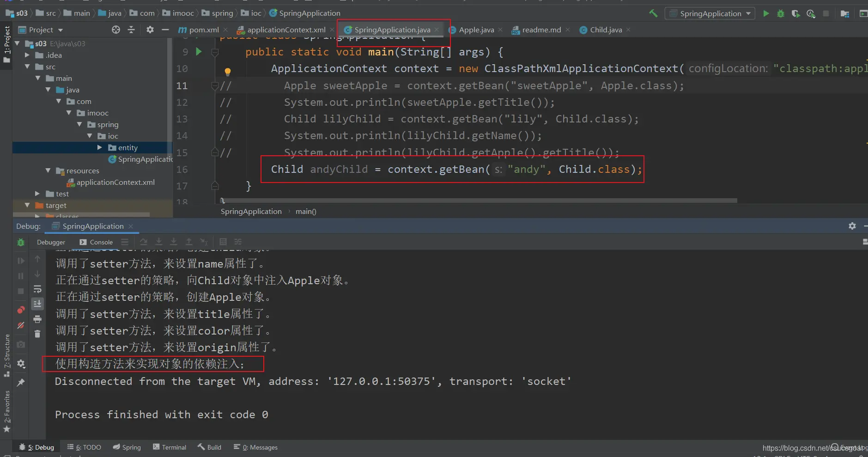Collapse the resources folder node

pyautogui.click(x=48, y=171)
